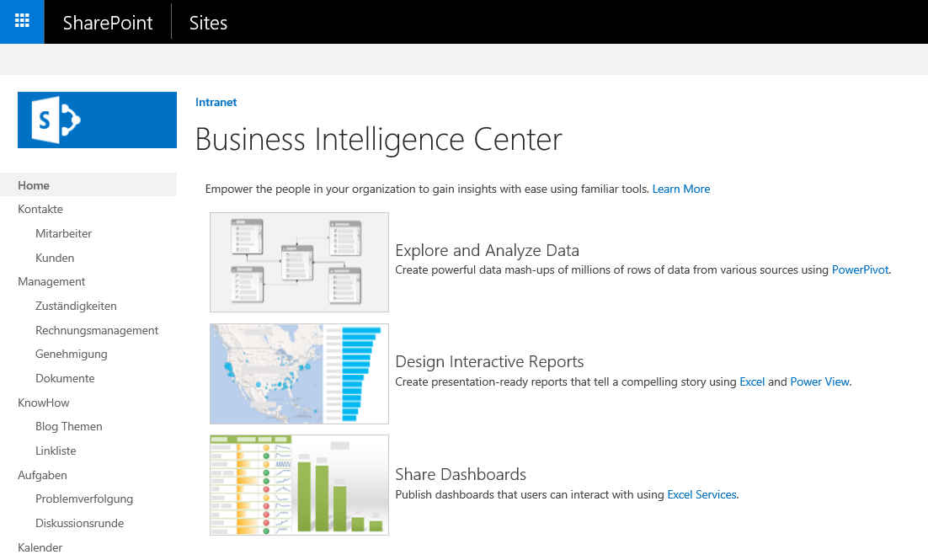Open the PowerPivot link

(x=860, y=270)
